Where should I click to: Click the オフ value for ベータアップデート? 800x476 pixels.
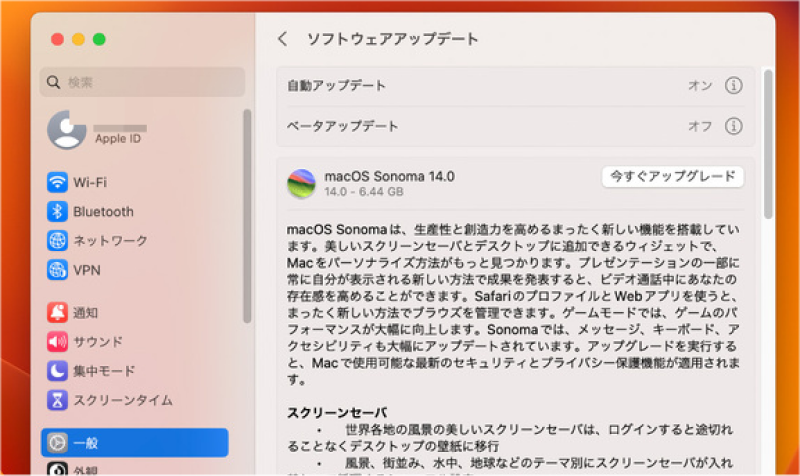tap(699, 127)
